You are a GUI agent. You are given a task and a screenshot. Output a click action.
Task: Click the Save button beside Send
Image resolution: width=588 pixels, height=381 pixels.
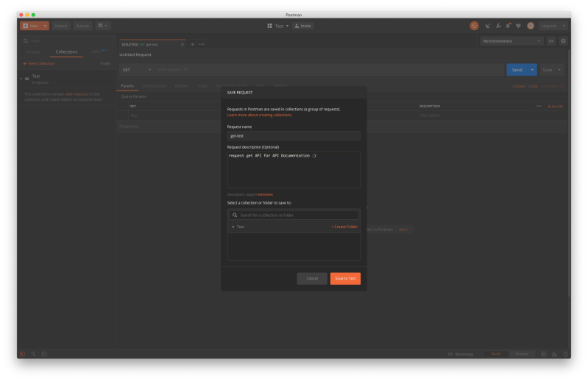click(x=548, y=70)
